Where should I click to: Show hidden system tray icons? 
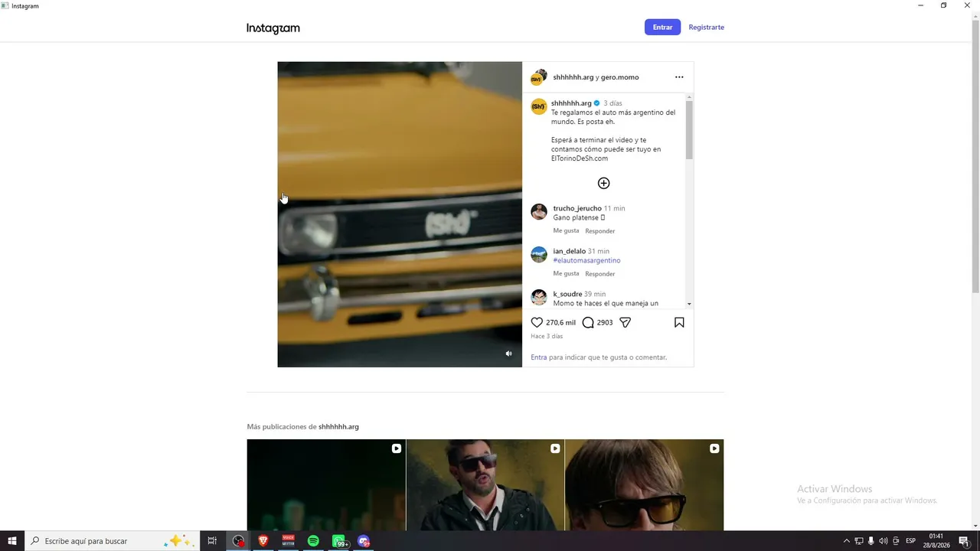click(846, 541)
